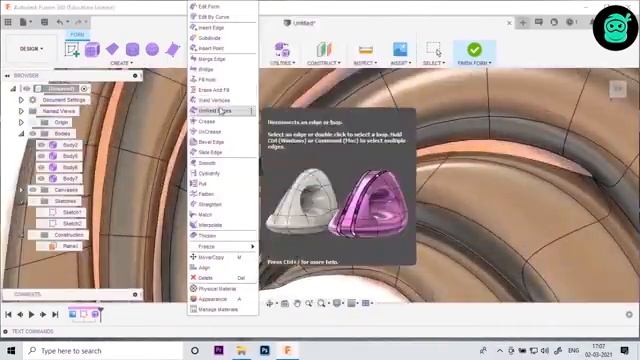This screenshot has width=640, height=360.
Task: Expand Document Settings node
Action: tap(21, 100)
